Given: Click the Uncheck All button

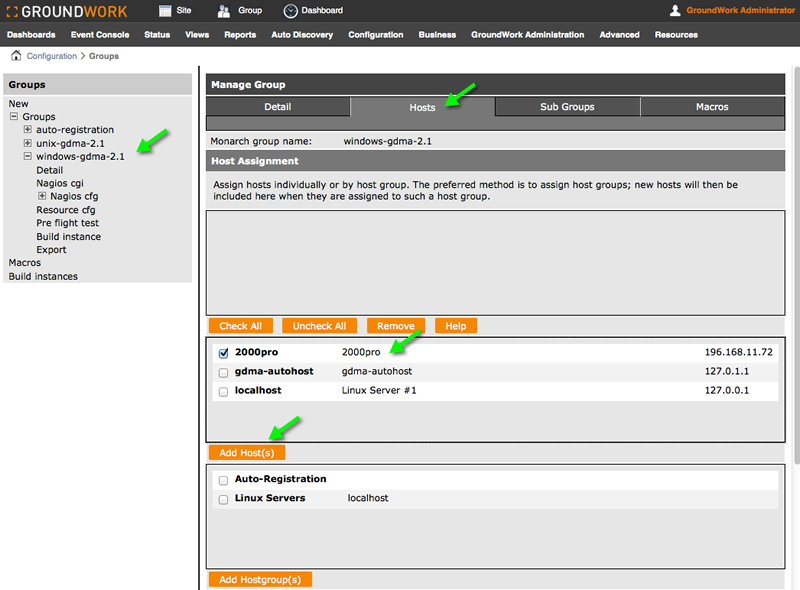Looking at the screenshot, I should coord(319,326).
